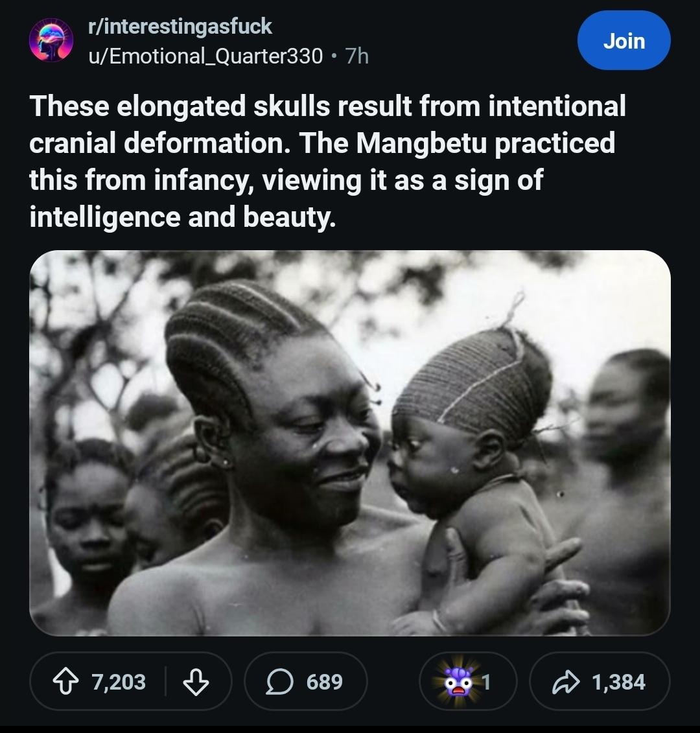Click the award count of 1
This screenshot has width=700, height=733.
(486, 682)
